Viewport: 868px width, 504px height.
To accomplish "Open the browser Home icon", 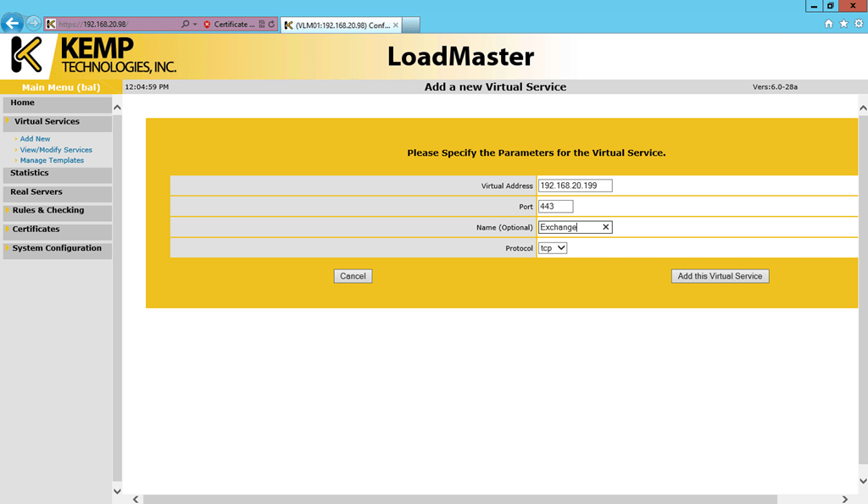I will tap(829, 23).
